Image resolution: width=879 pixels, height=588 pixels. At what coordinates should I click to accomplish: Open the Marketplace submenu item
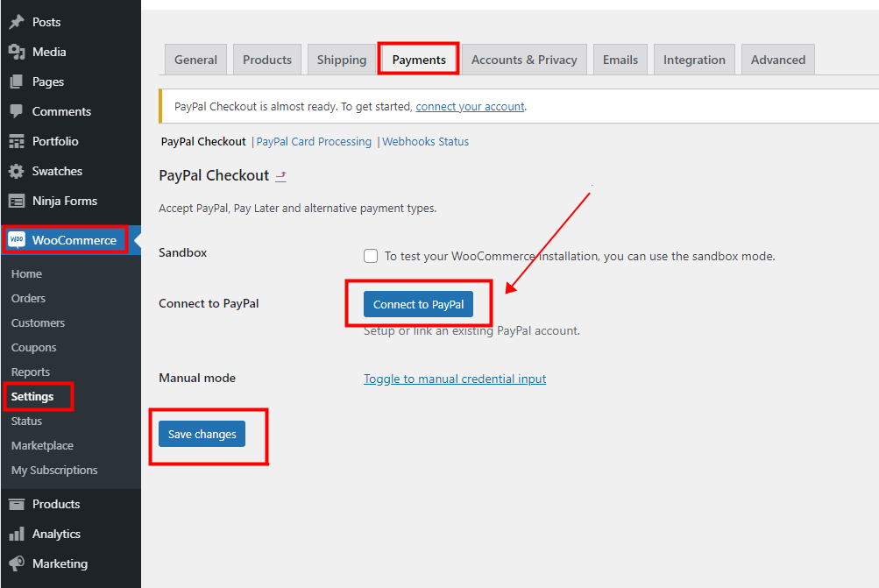[x=42, y=446]
